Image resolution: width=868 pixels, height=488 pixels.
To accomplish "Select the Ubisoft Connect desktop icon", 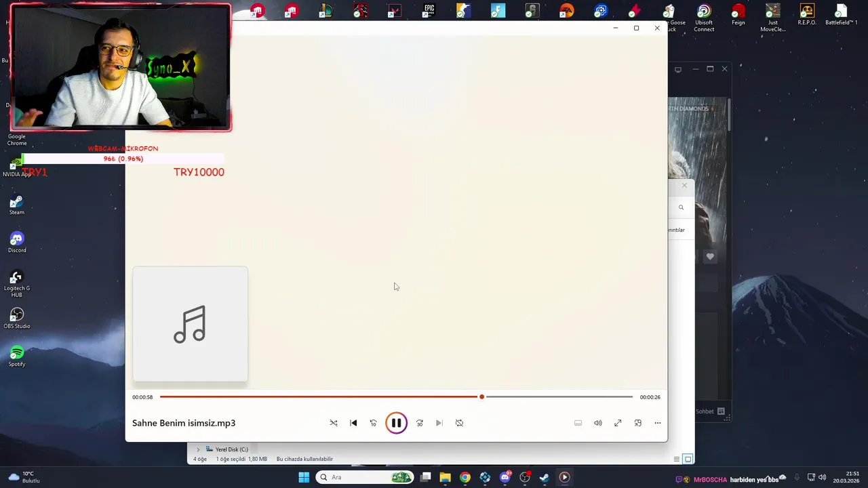I will click(x=704, y=18).
